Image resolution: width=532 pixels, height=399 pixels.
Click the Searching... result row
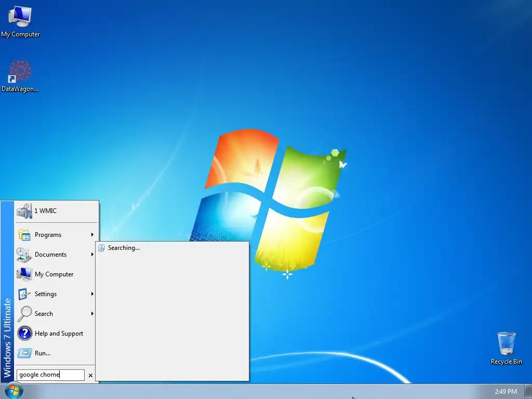172,248
